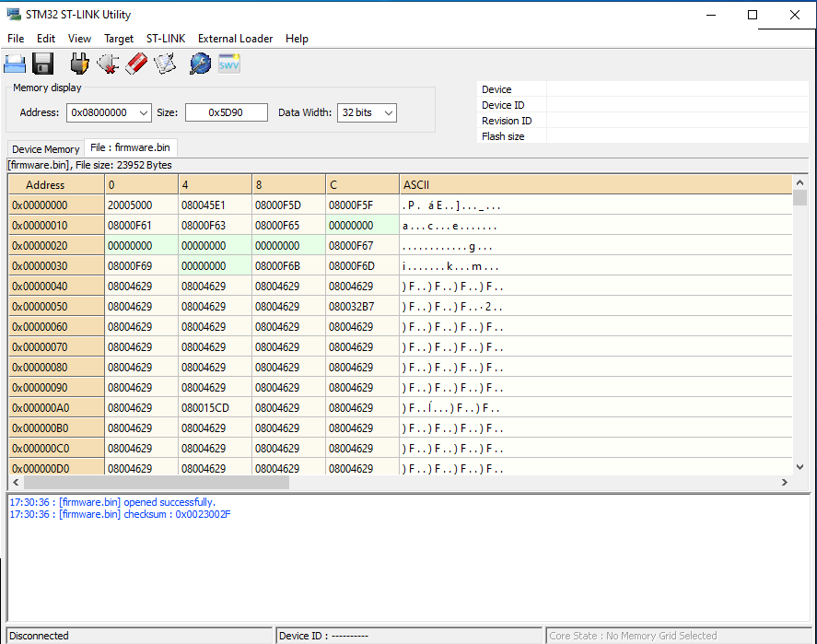The image size is (817, 644).
Task: Click the Revision ID info row
Action: pos(642,121)
